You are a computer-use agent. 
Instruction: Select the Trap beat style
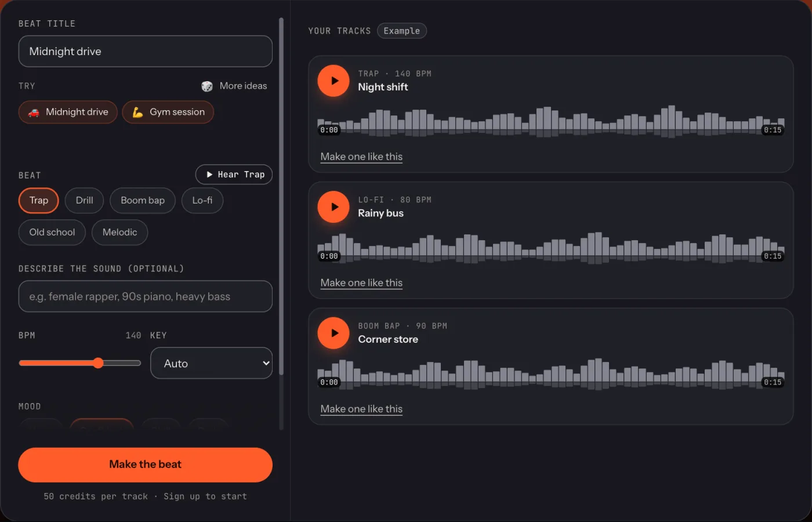coord(39,201)
